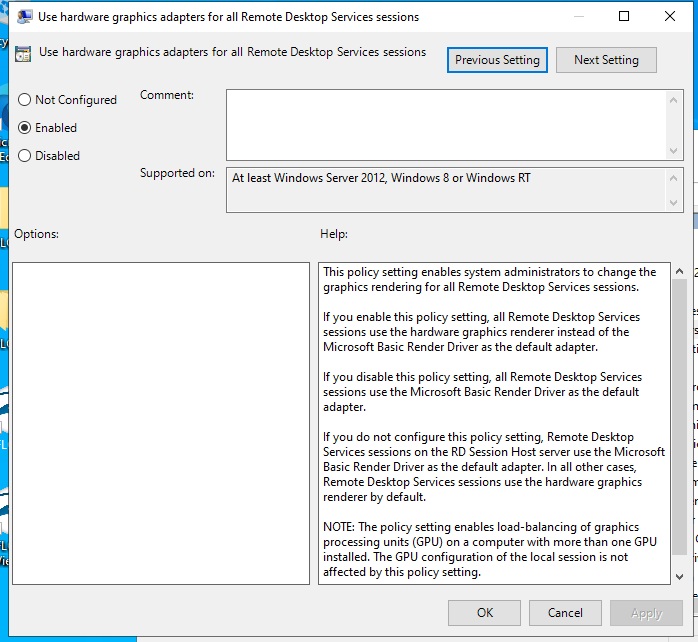
Task: Click the Previous Setting button
Action: 497,60
